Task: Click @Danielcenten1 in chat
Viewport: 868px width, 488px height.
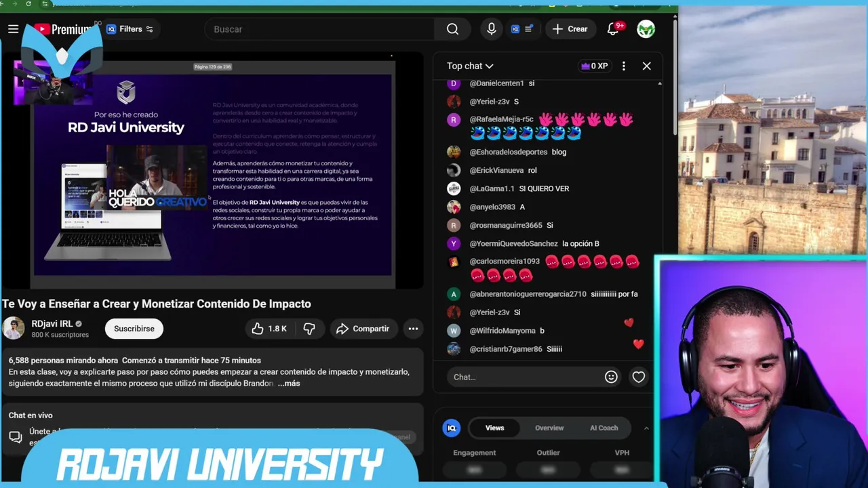Action: point(496,83)
